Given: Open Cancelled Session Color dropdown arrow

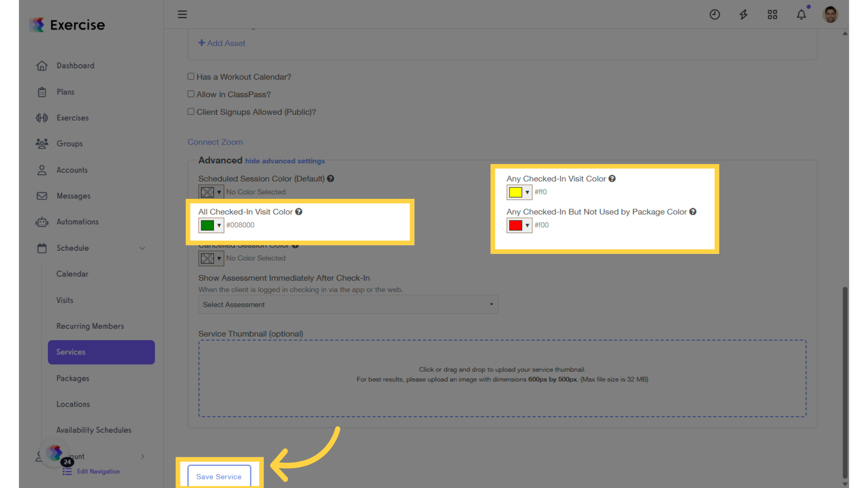Looking at the screenshot, I should 219,258.
